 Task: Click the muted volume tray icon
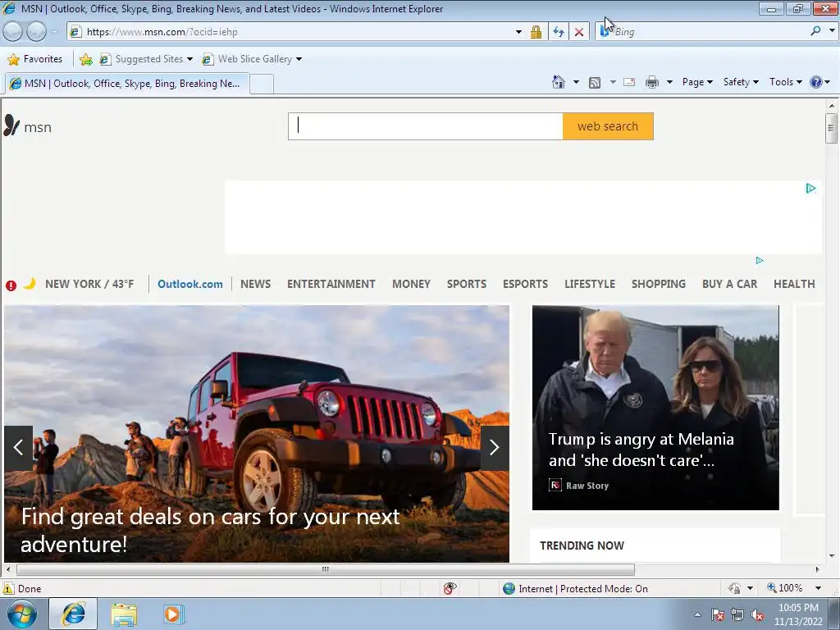pos(757,615)
